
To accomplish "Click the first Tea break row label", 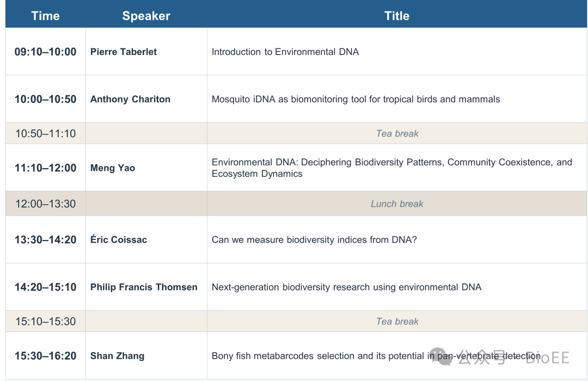I will click(x=397, y=133).
